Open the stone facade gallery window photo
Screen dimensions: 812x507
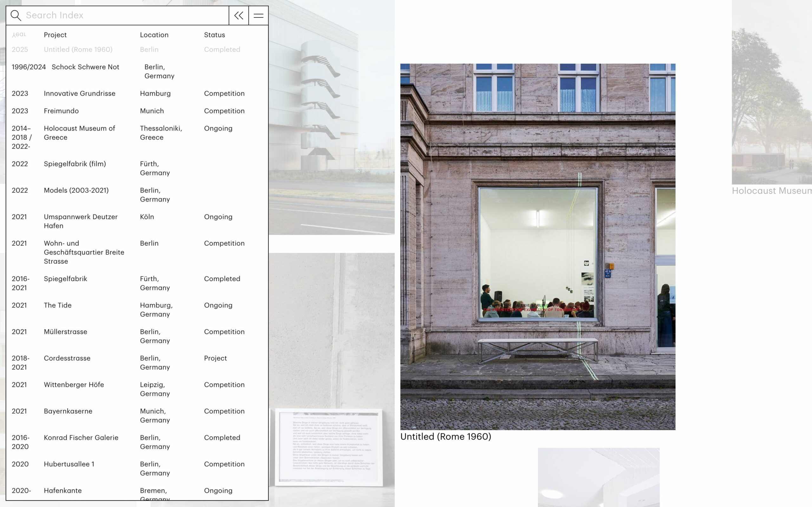coord(537,247)
